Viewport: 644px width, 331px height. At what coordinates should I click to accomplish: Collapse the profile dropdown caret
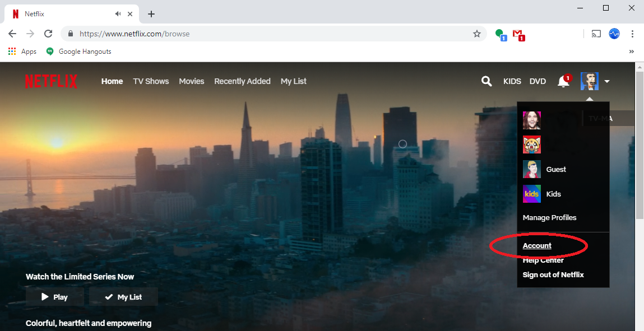(x=607, y=82)
